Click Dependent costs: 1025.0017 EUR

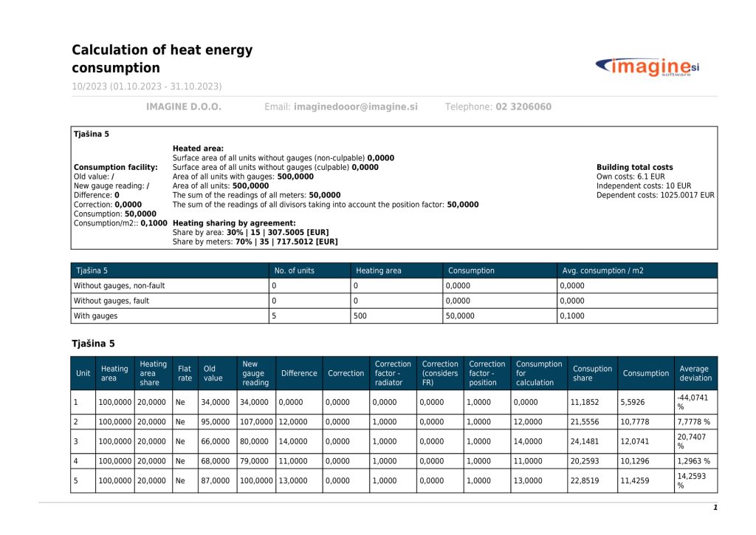tap(656, 195)
